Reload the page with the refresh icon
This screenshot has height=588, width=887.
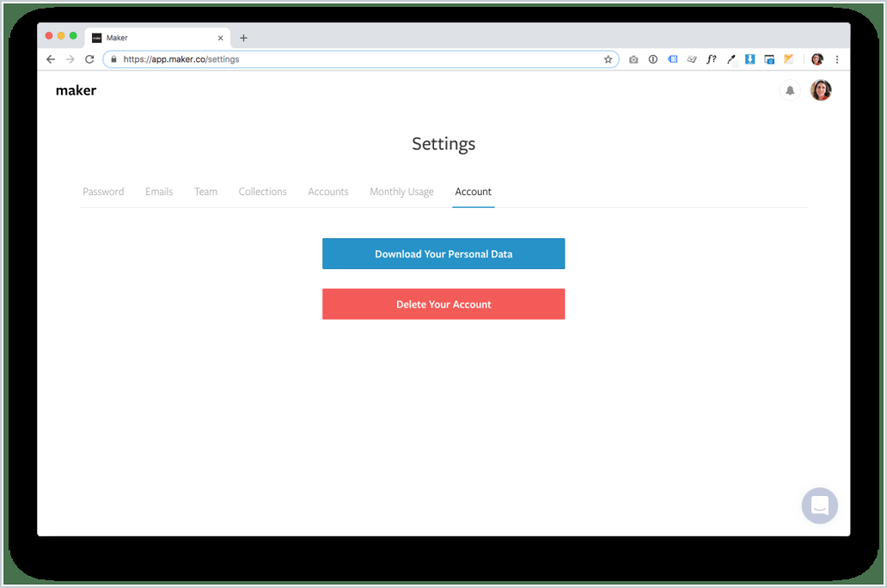pos(89,59)
